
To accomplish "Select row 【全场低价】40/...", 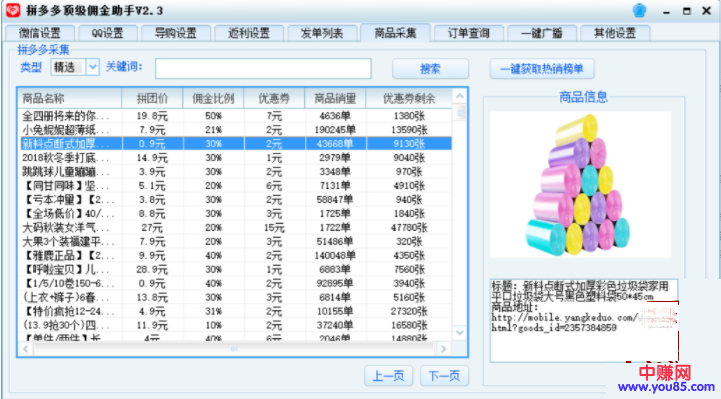I will click(x=235, y=213).
